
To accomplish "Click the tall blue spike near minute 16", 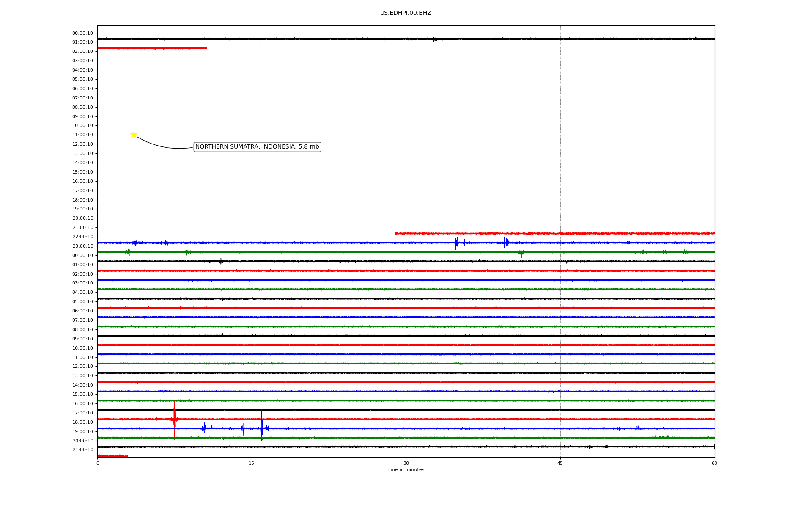I will point(262,426).
